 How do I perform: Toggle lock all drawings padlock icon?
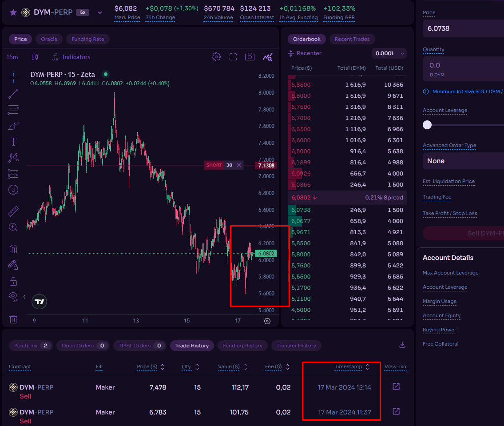pyautogui.click(x=13, y=281)
